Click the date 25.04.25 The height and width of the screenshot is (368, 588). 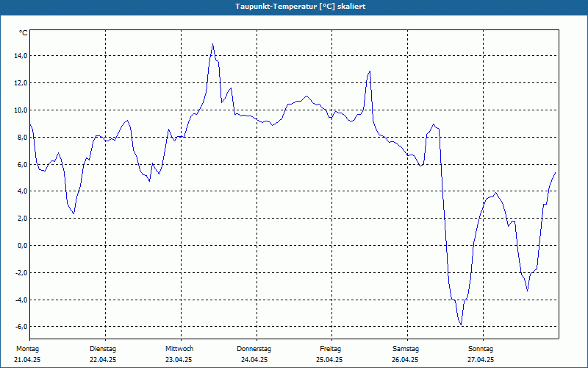(329, 360)
